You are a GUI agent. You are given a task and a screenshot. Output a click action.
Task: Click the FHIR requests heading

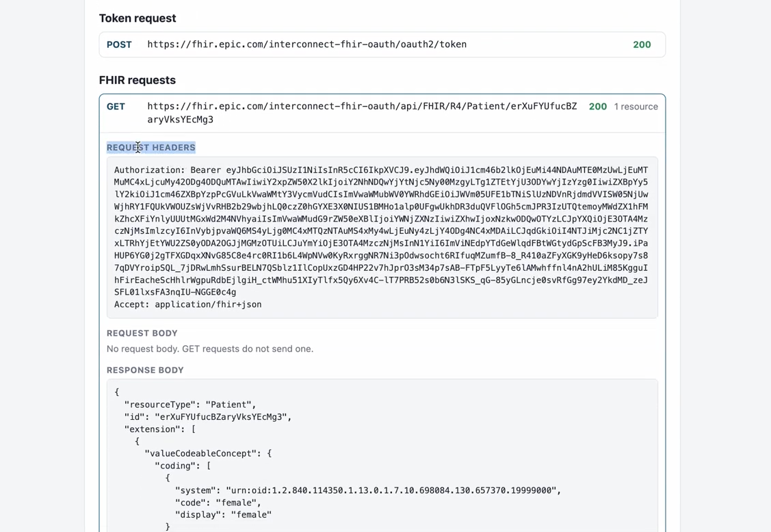pyautogui.click(x=138, y=80)
